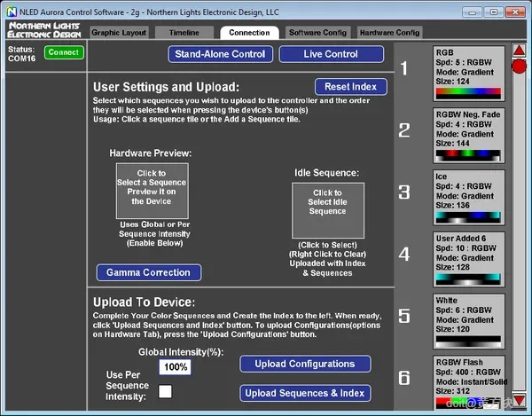The image size is (532, 416).
Task: Click the red down-arrow scroll icon
Action: coord(519,400)
